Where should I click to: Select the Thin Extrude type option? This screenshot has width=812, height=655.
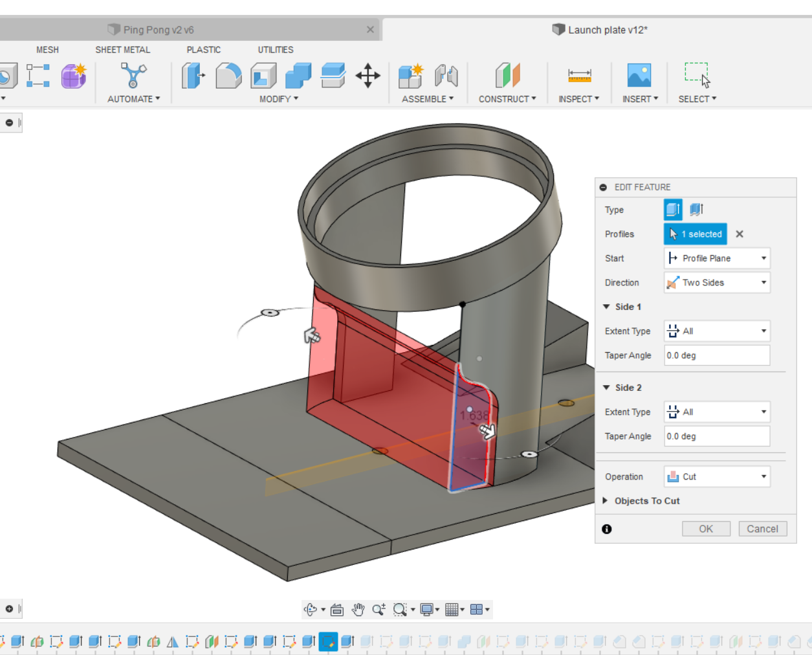pos(696,209)
